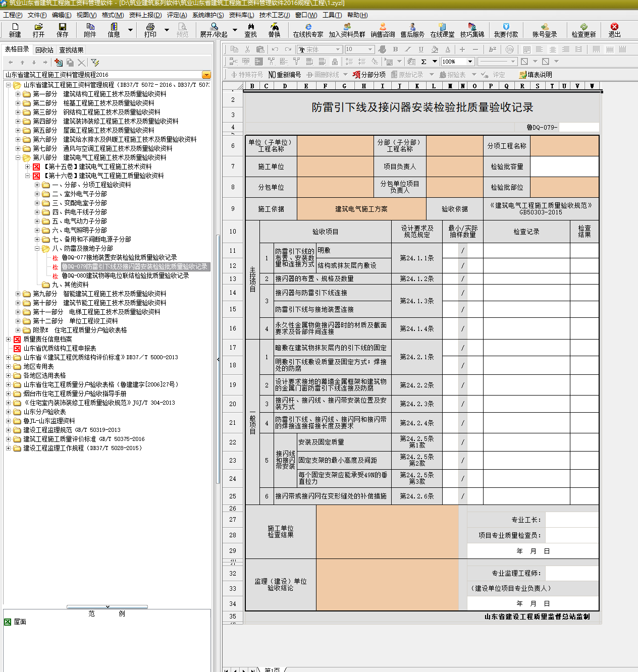
Task: Click the 鲁DQ-079- number input cell
Action: click(x=579, y=127)
